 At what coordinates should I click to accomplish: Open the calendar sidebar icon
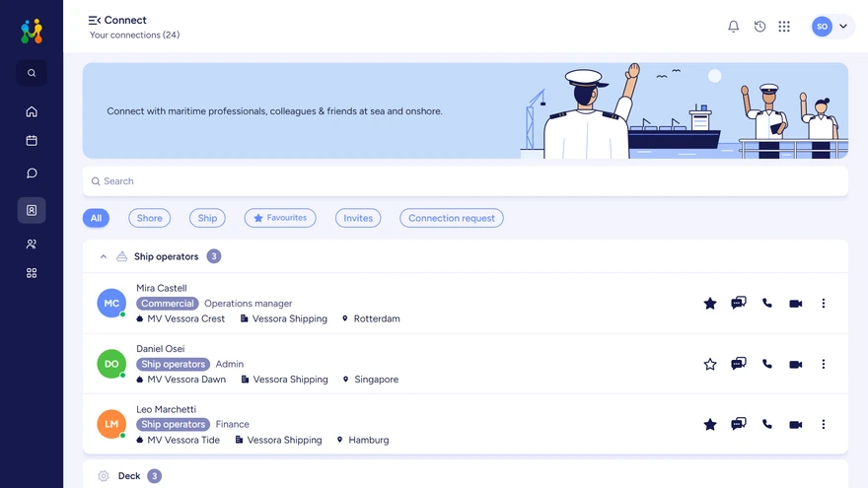[x=32, y=141]
